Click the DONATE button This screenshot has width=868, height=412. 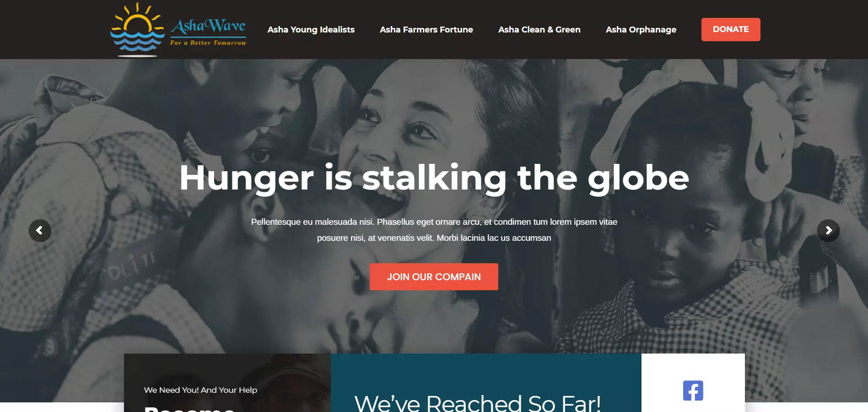pos(731,29)
